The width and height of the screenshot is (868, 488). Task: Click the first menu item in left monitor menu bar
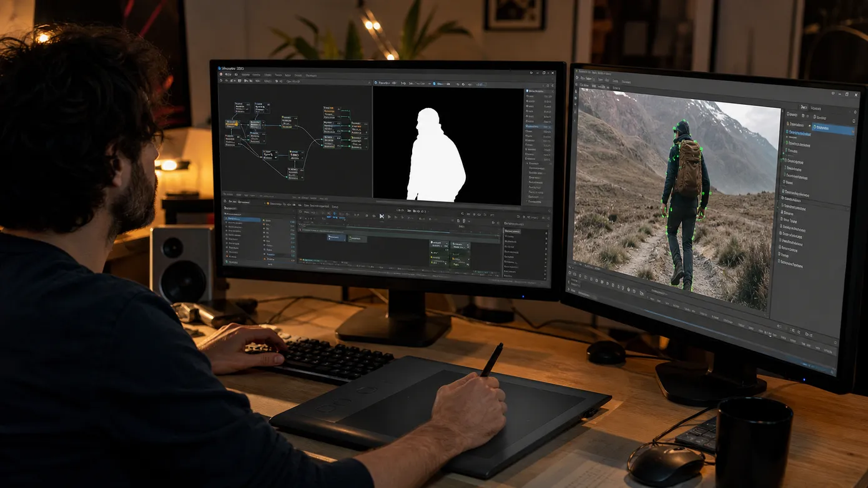click(x=229, y=74)
